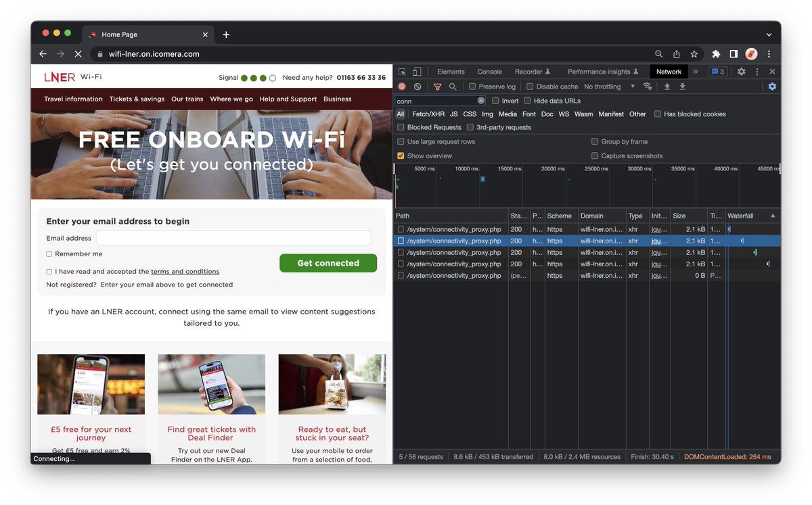
Task: Click the Email address field
Action: (x=233, y=238)
